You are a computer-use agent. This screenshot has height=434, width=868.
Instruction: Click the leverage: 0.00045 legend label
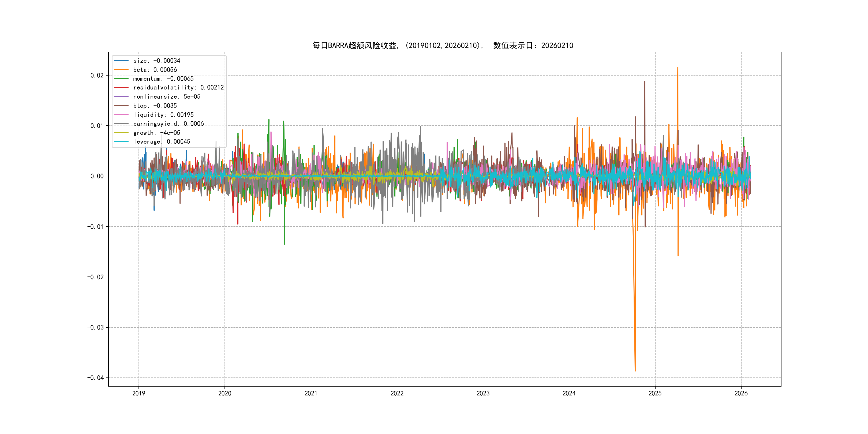[x=161, y=142]
